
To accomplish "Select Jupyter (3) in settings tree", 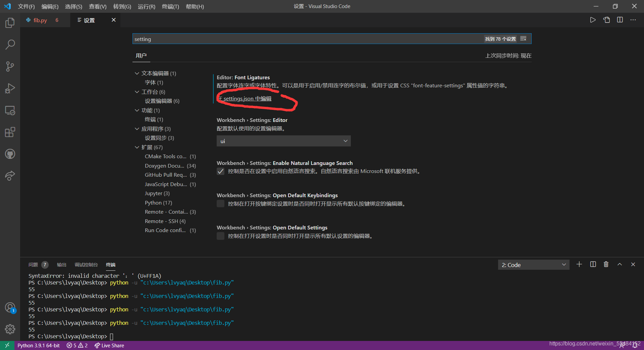I will [x=157, y=193].
